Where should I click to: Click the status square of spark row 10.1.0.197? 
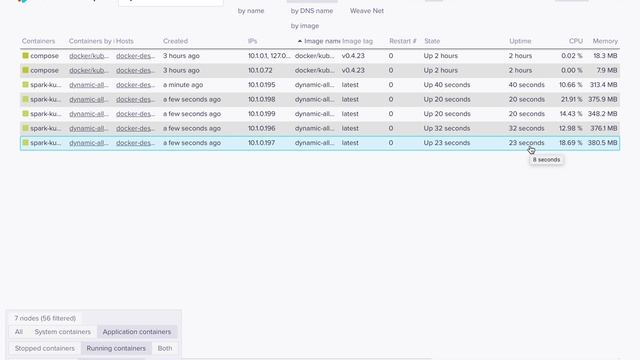[x=25, y=143]
